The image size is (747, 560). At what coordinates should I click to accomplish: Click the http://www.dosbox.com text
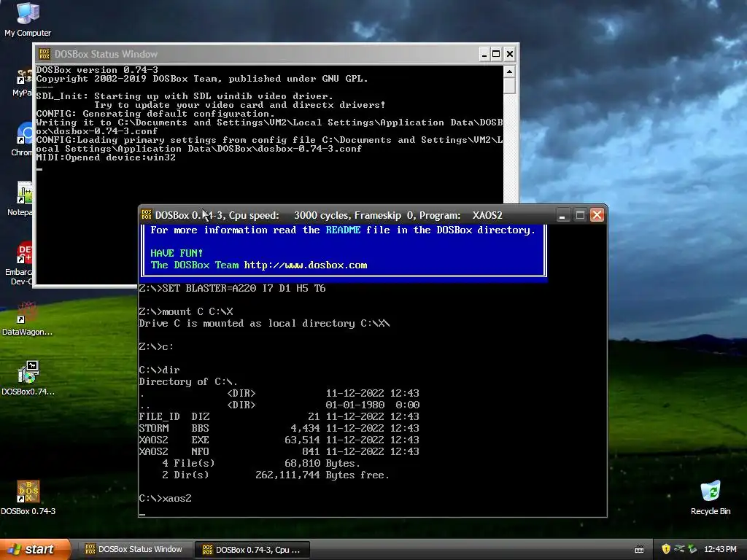(x=306, y=265)
